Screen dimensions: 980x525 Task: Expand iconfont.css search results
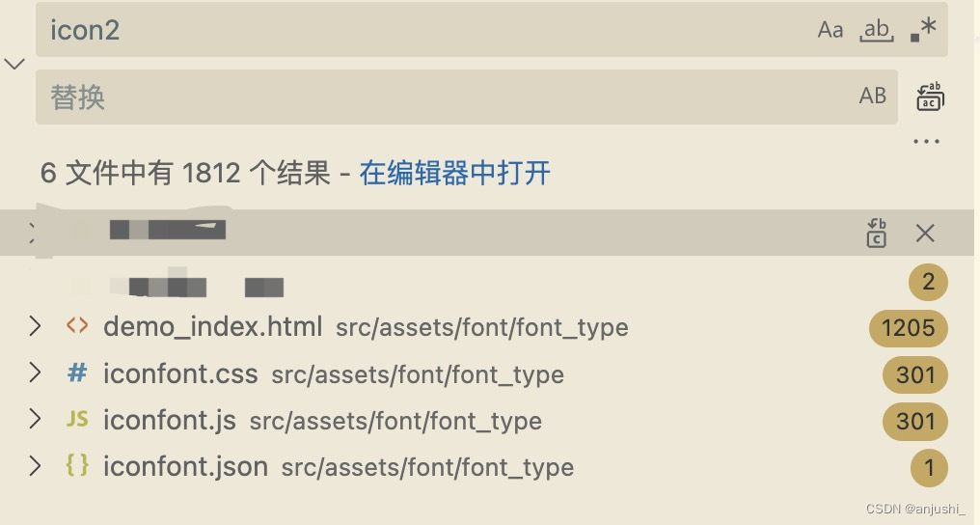click(x=35, y=373)
